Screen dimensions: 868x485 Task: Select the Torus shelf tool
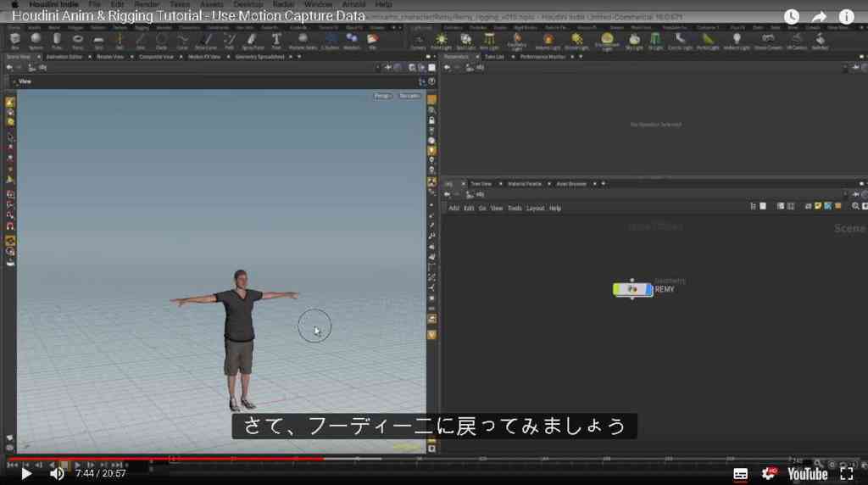pyautogui.click(x=77, y=39)
